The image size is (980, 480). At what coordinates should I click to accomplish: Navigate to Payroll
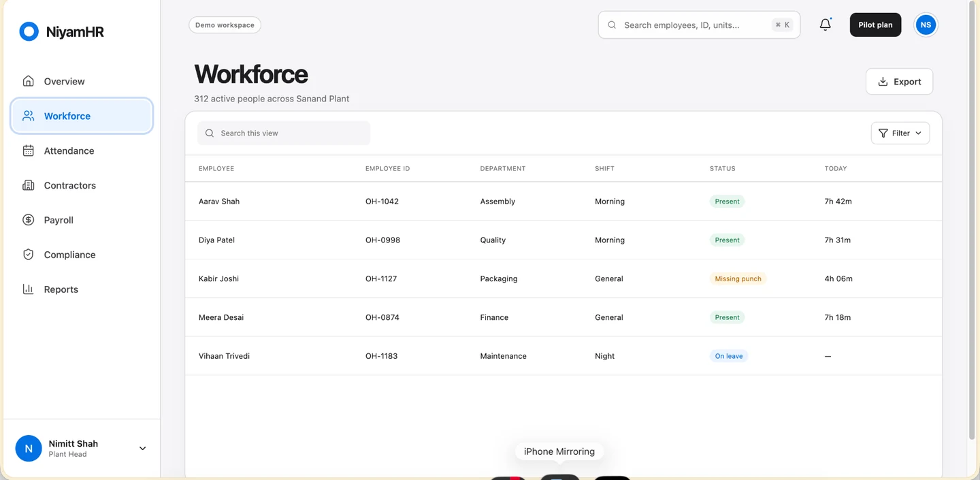(x=82, y=220)
